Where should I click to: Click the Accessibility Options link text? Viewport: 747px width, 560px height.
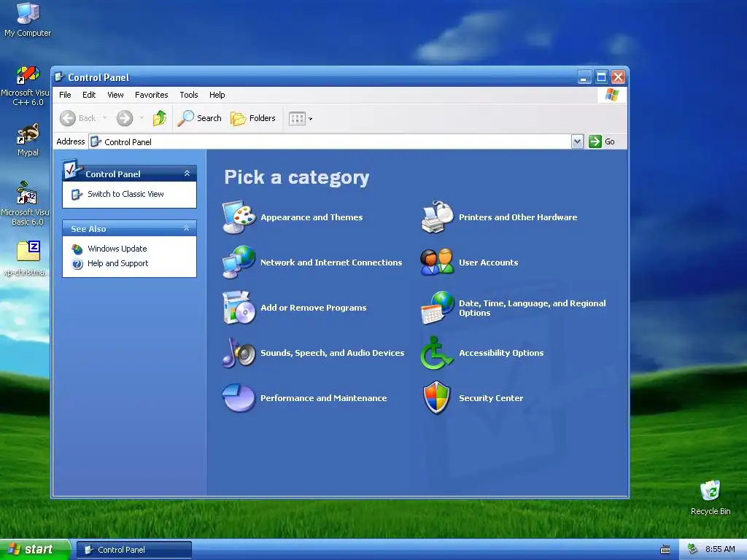501,354
